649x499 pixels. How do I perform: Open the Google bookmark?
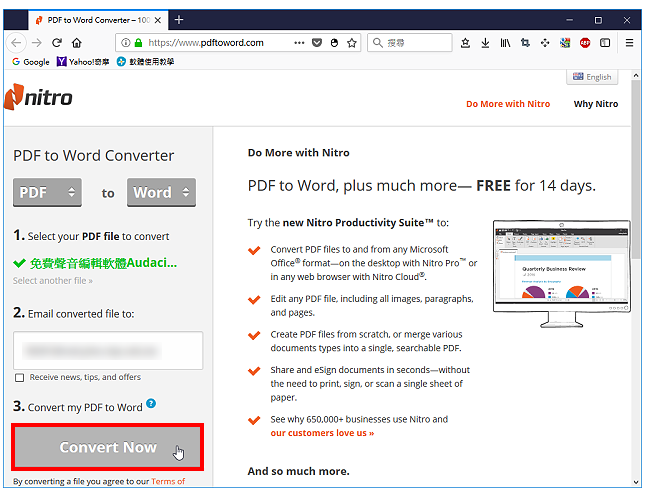31,62
